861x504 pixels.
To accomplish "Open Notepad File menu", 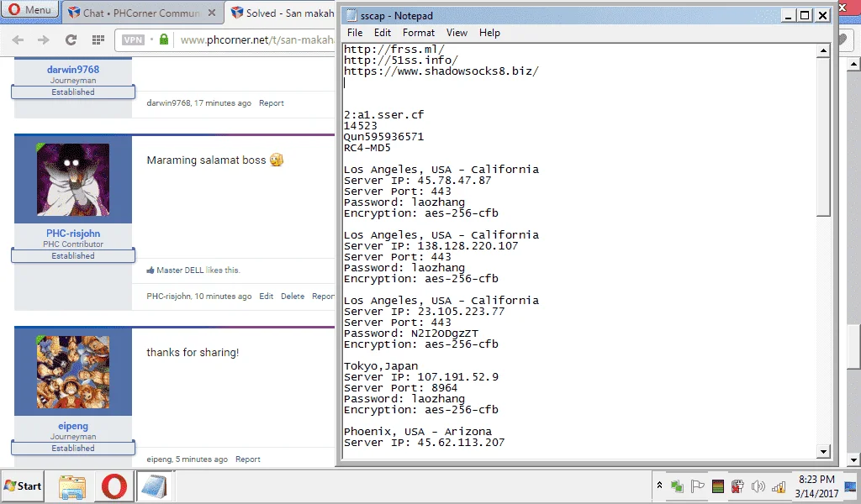I will (x=355, y=33).
